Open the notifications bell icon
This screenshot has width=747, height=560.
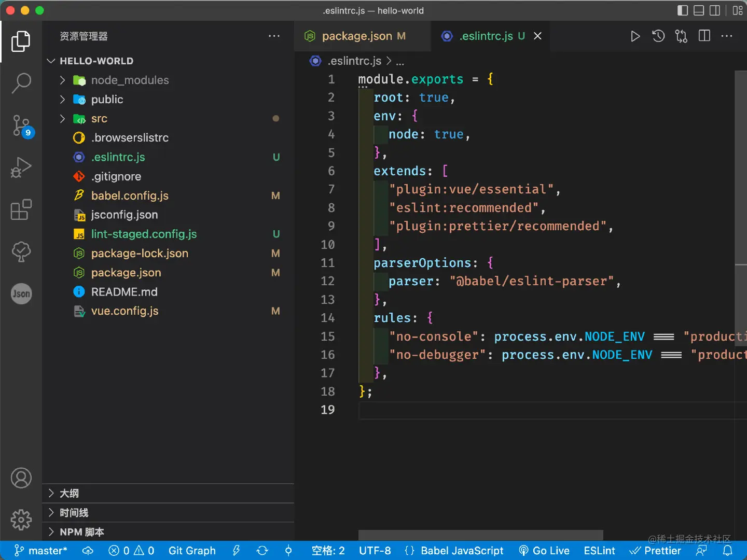tap(728, 551)
